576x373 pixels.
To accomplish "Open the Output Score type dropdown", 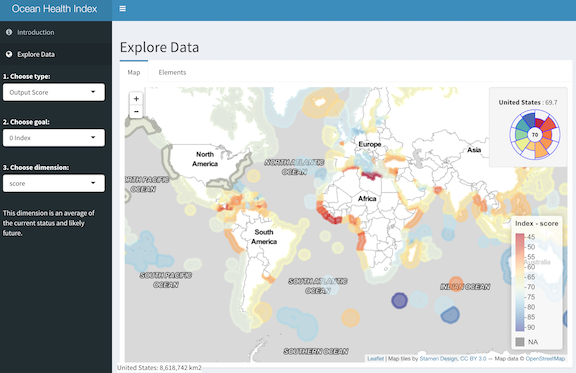I will [54, 92].
